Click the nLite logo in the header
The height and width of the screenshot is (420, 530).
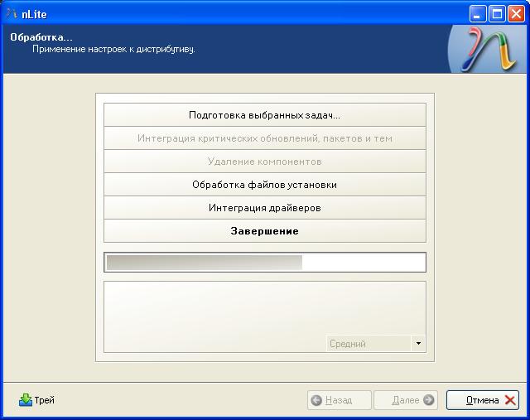click(489, 50)
